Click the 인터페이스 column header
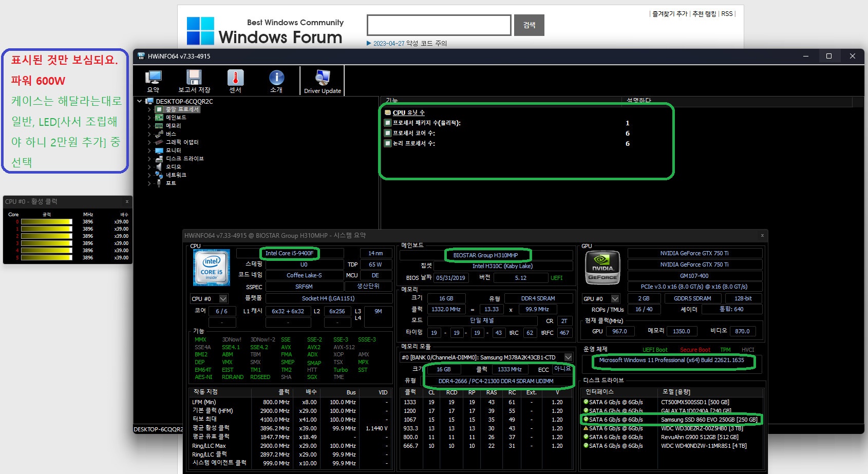The width and height of the screenshot is (868, 474). (619, 392)
